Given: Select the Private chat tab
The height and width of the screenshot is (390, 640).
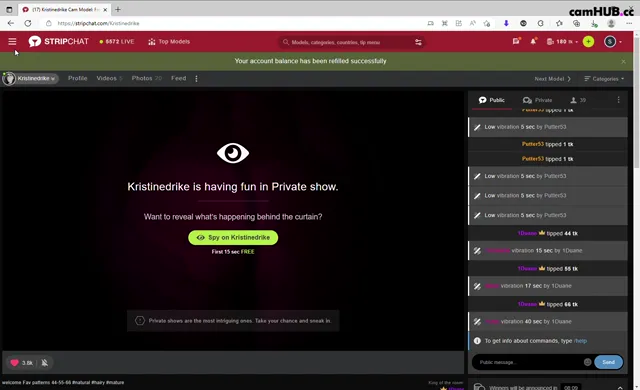Looking at the screenshot, I should pos(537,100).
